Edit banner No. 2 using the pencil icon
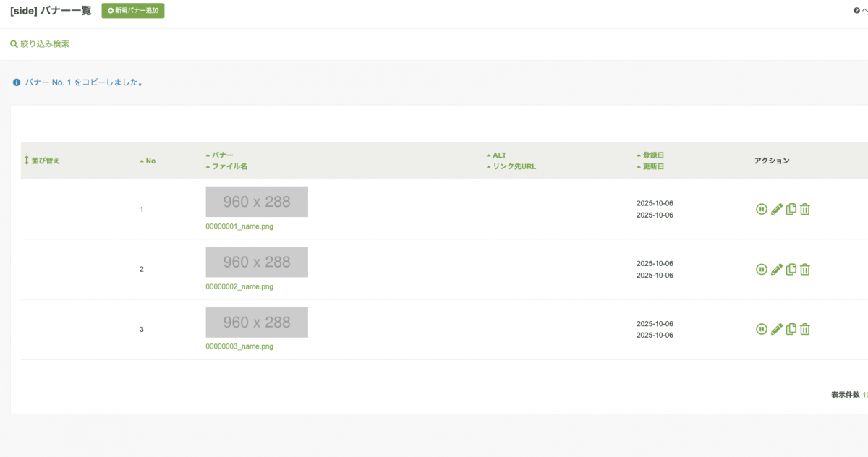The width and height of the screenshot is (868, 457). [x=777, y=269]
